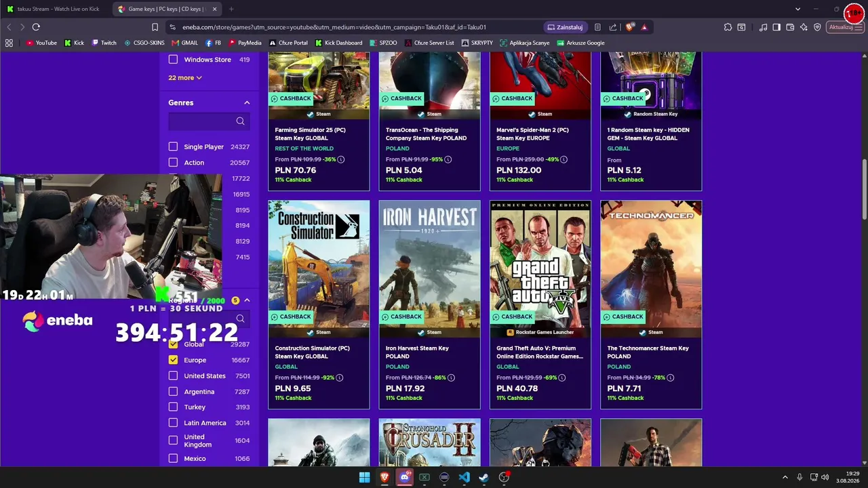Open the Windows Start menu
Viewport: 868px width, 488px height.
[364, 477]
